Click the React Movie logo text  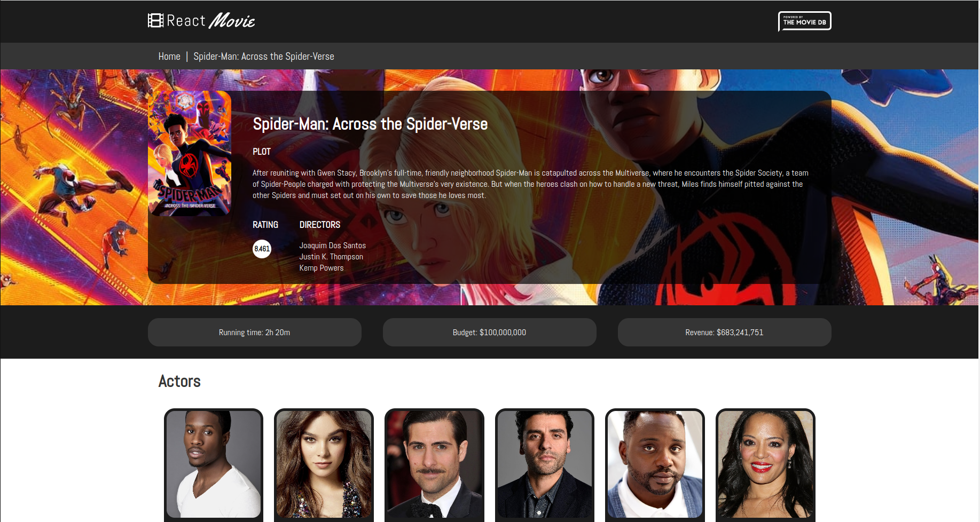click(x=211, y=21)
